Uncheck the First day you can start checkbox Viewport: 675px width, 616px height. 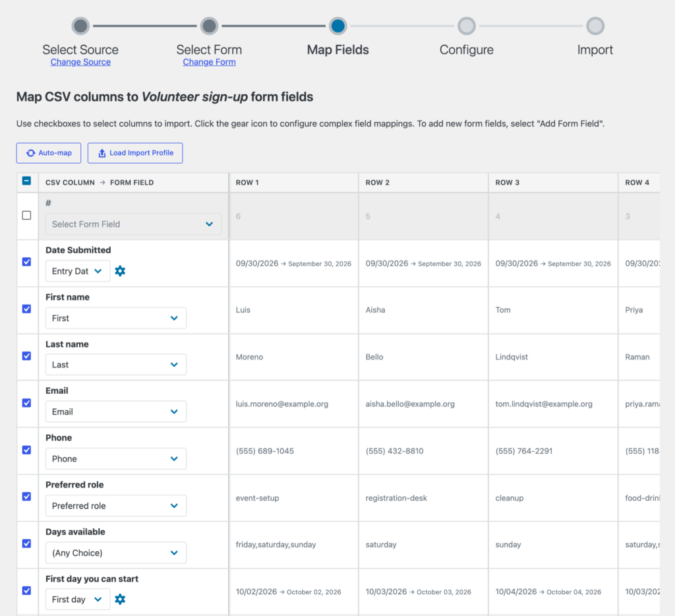tap(26, 590)
